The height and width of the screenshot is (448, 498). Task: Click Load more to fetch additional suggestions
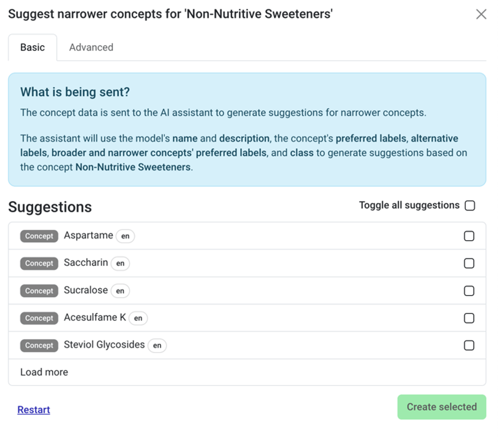point(44,372)
